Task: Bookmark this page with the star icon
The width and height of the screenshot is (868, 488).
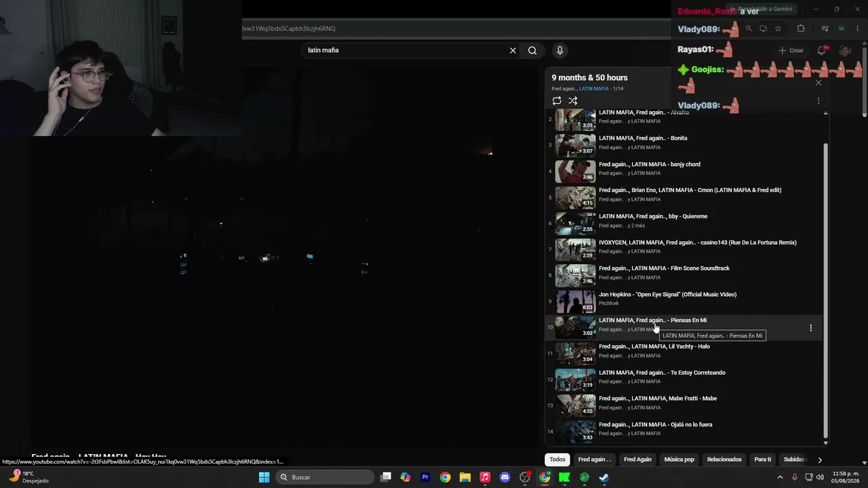Action: pos(778,28)
